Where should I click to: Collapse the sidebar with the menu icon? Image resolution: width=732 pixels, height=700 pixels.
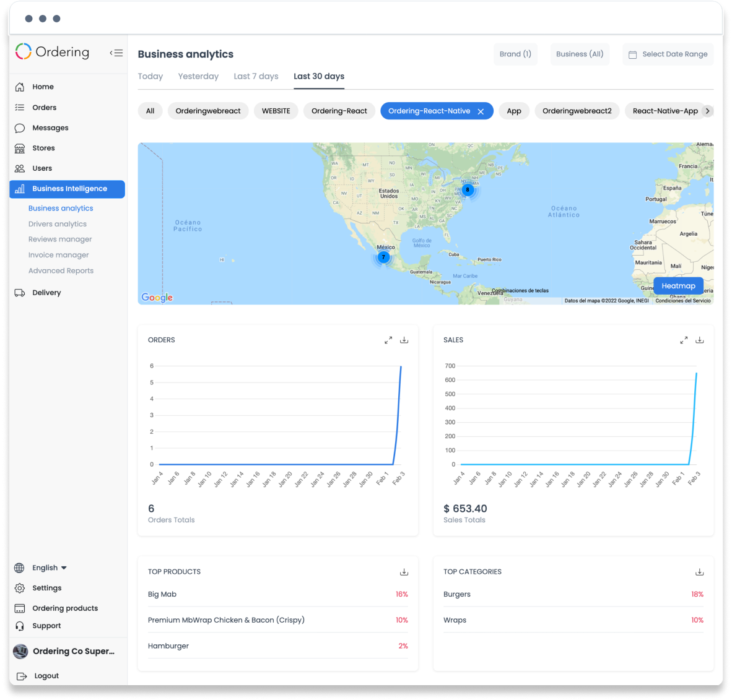pyautogui.click(x=116, y=53)
